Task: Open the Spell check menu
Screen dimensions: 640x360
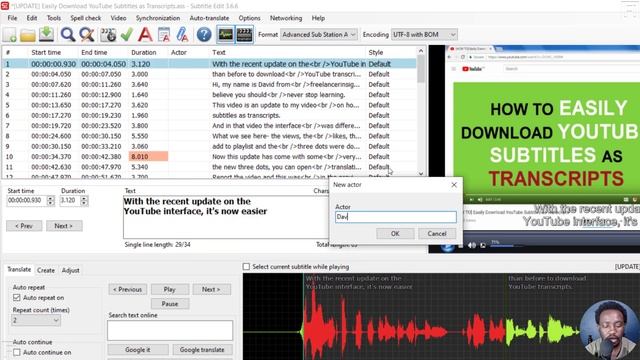Action: [x=86, y=18]
